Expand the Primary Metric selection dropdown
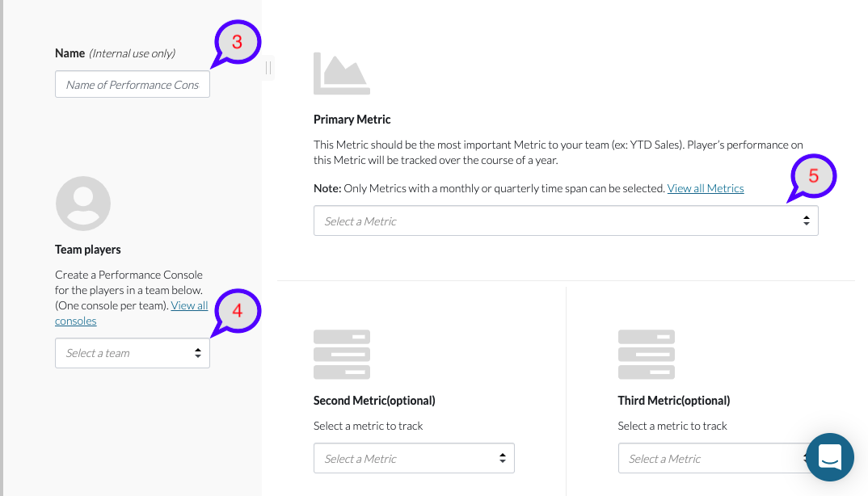868x496 pixels. point(566,221)
